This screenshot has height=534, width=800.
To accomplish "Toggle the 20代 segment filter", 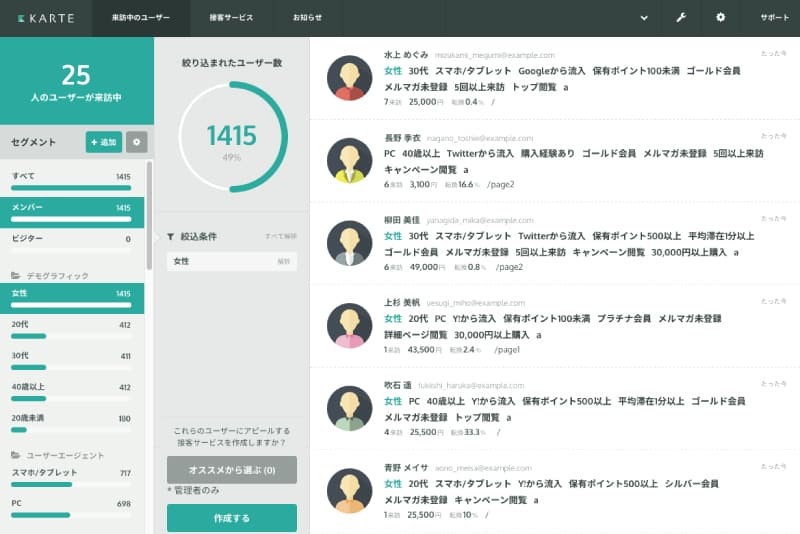I will coord(71,330).
